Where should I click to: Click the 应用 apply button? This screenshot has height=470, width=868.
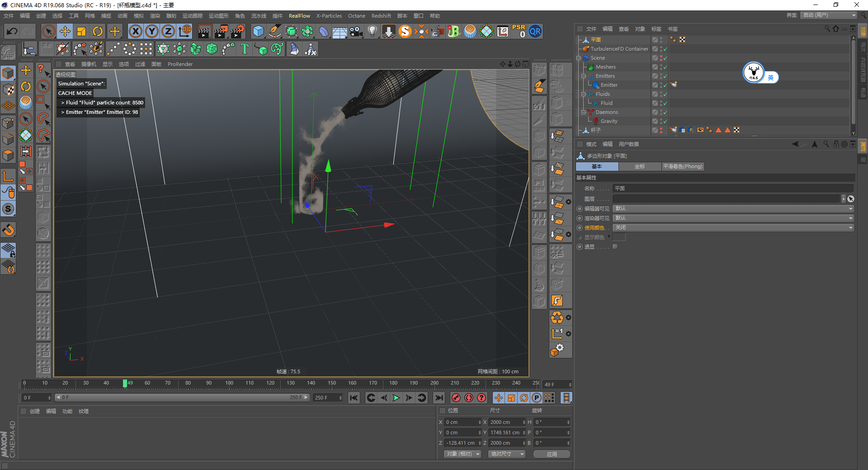tap(552, 454)
